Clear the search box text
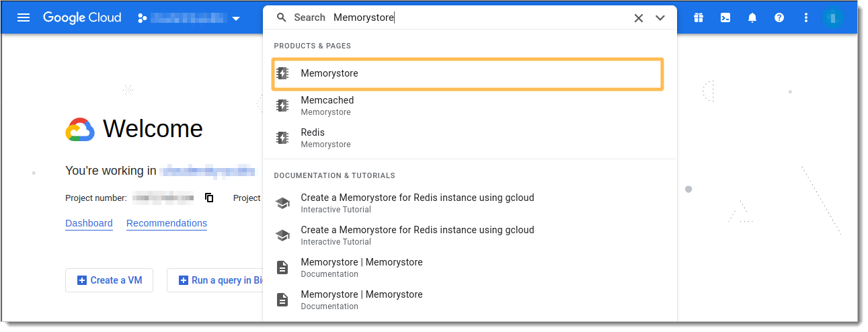The height and width of the screenshot is (332, 868). pyautogui.click(x=639, y=18)
